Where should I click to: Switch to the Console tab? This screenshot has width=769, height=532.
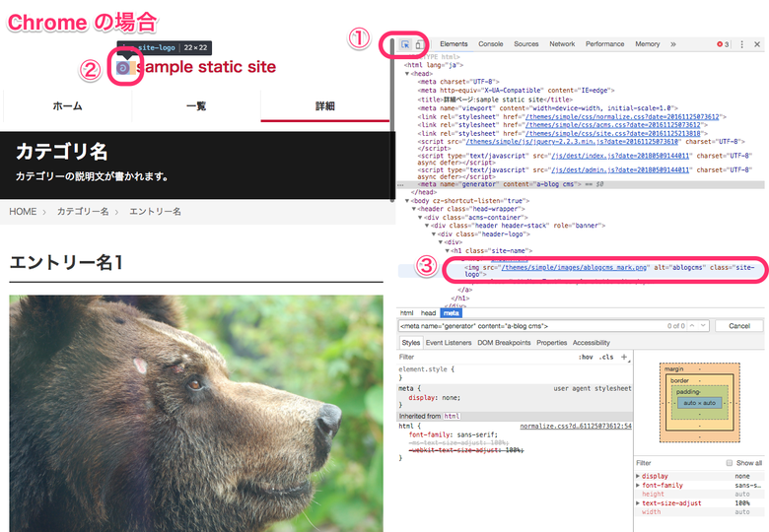[490, 44]
